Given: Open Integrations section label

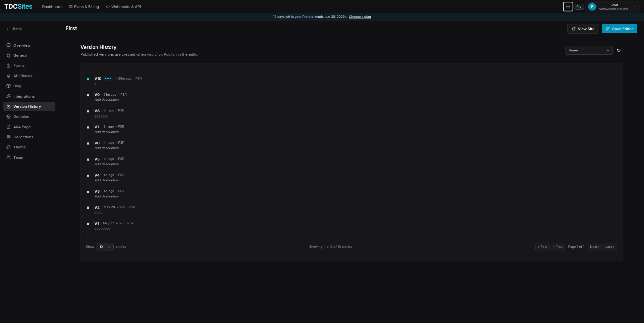Looking at the screenshot, I should coord(24,96).
